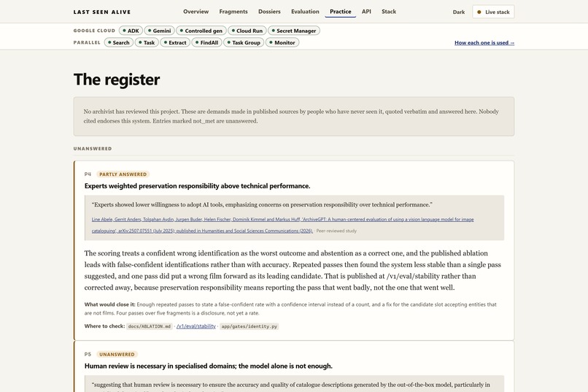Screen dimensions: 588x392
Task: Click the PARALLEL row label
Action: coord(87,43)
